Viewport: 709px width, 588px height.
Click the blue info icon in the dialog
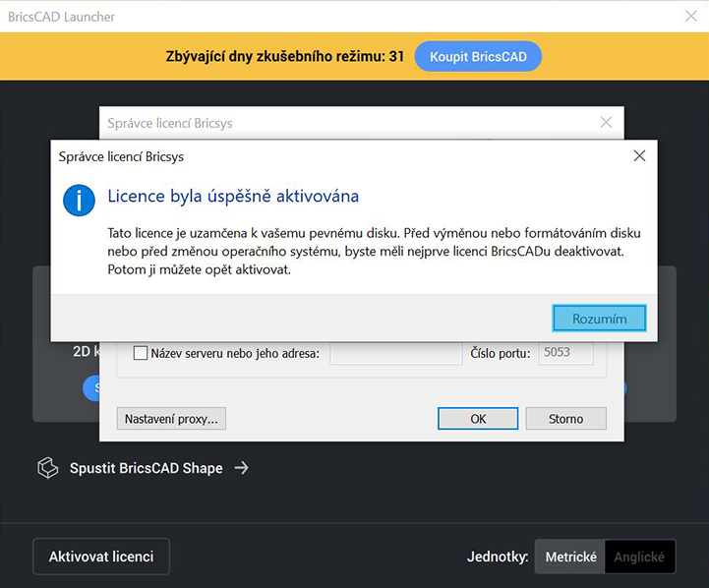[x=79, y=200]
